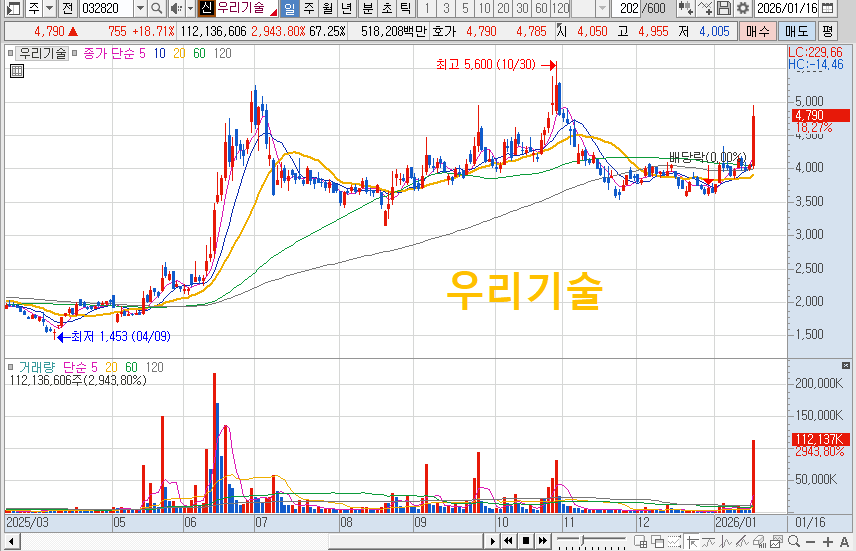
Task: Switch to monthly '월' chart period
Action: coord(328,8)
